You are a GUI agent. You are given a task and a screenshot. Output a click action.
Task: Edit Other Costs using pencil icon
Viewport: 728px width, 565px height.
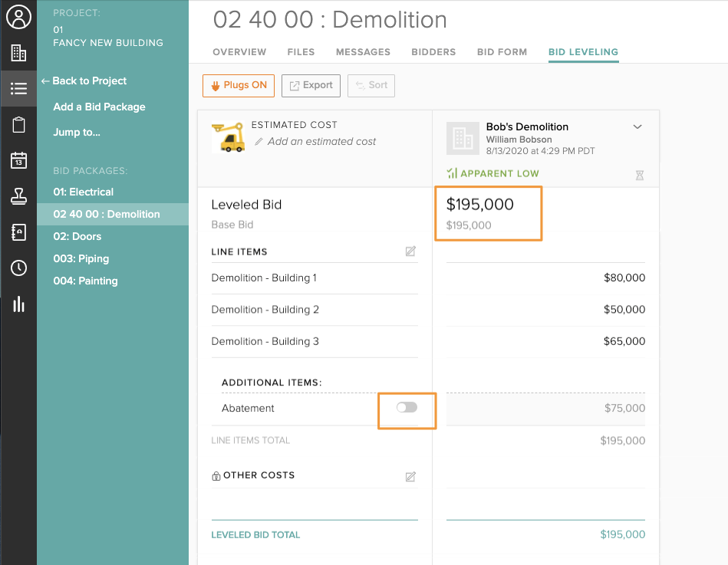(x=410, y=476)
